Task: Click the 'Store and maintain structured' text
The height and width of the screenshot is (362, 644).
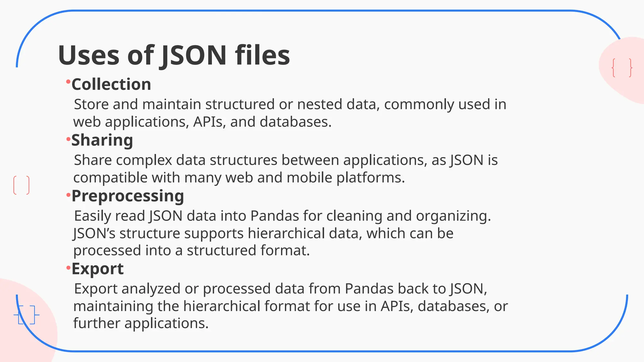Action: pyautogui.click(x=174, y=105)
